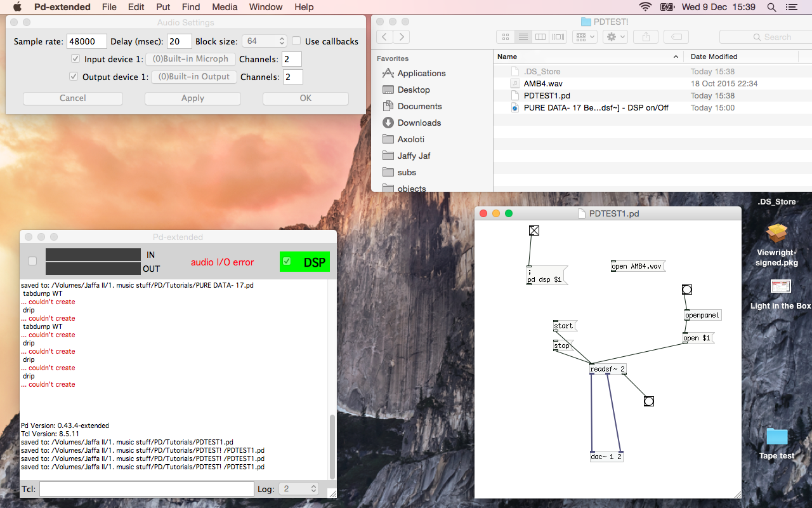The height and width of the screenshot is (508, 812).
Task: Open the Apple menu
Action: [x=17, y=7]
